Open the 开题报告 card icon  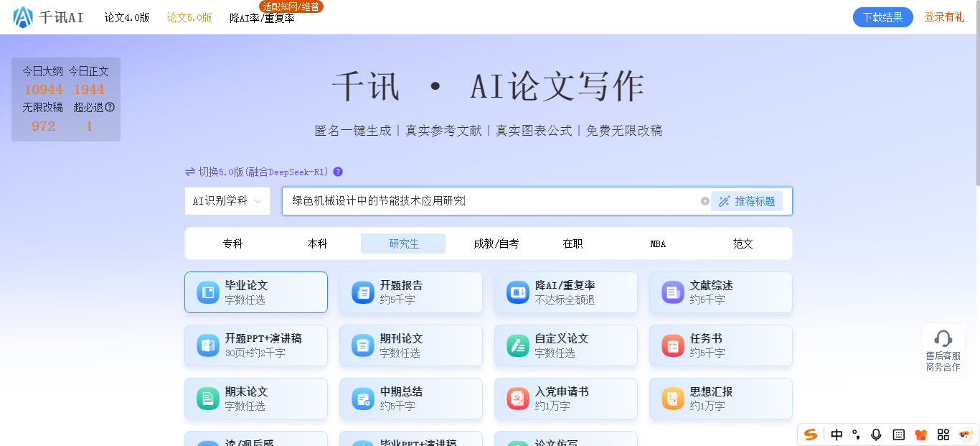[363, 292]
